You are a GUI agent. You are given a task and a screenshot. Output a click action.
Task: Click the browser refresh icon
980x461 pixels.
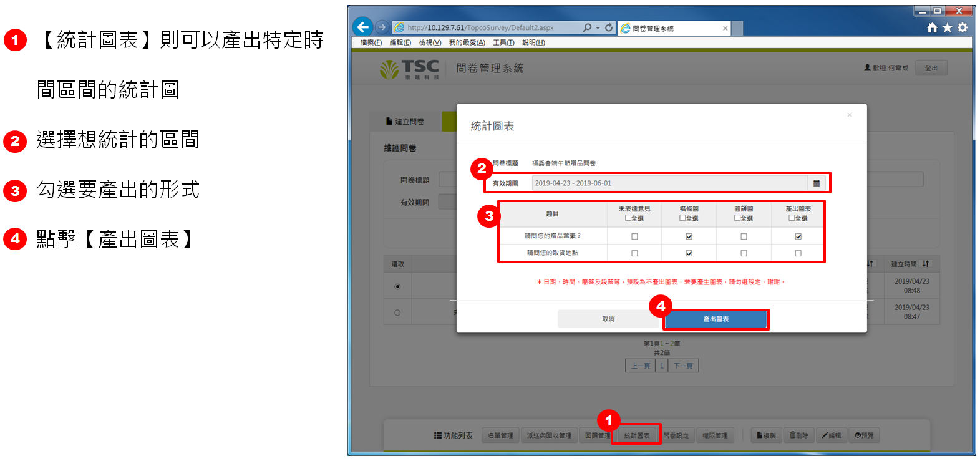point(609,27)
